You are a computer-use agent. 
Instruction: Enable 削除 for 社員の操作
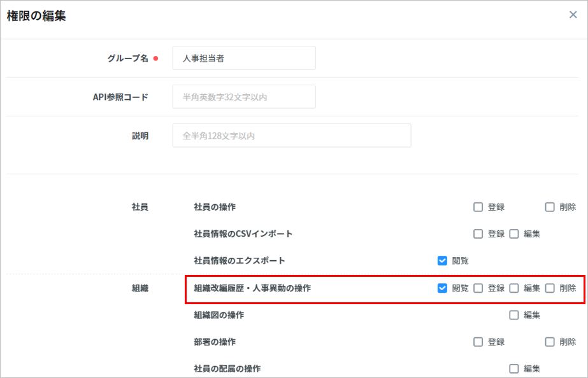(x=550, y=207)
